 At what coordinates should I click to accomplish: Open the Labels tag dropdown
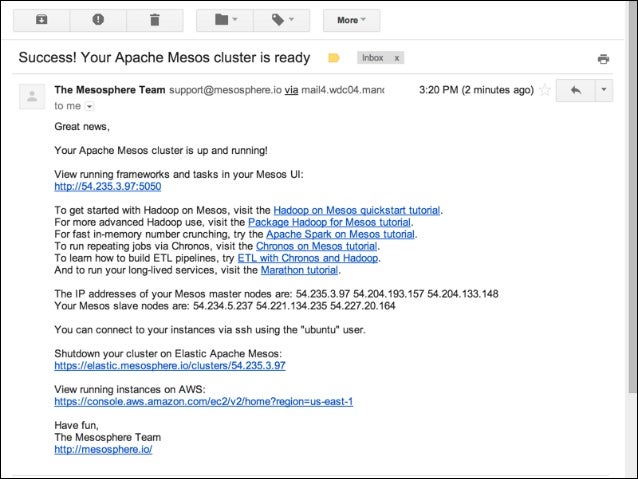[x=282, y=20]
